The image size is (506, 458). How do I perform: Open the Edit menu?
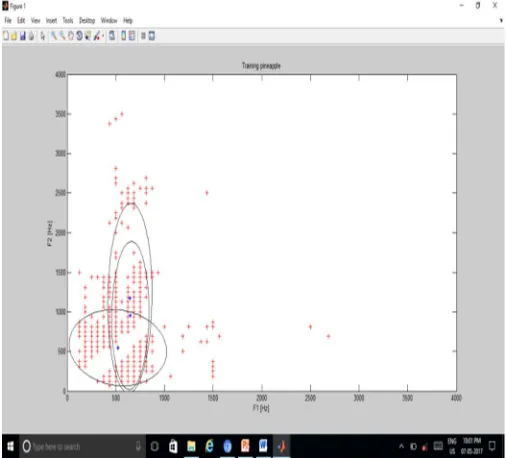21,21
